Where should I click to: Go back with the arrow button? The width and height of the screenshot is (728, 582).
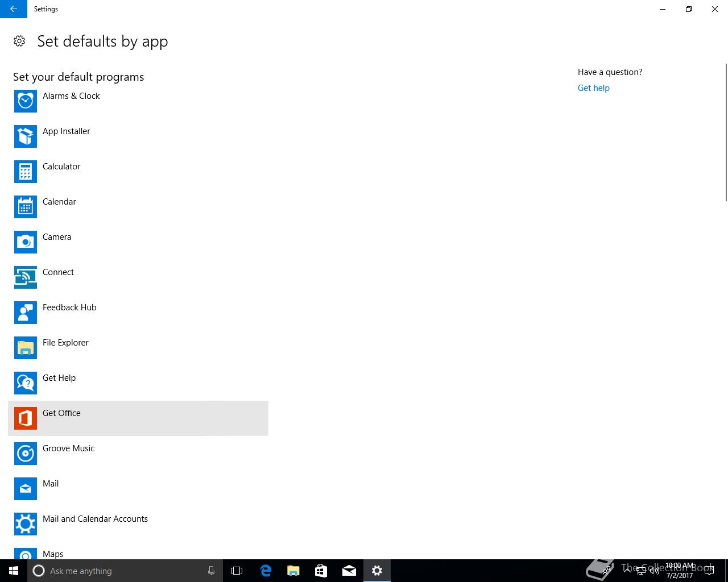coord(14,9)
